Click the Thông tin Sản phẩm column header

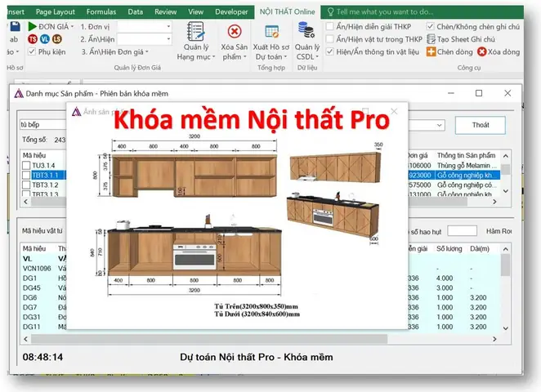[466, 155]
